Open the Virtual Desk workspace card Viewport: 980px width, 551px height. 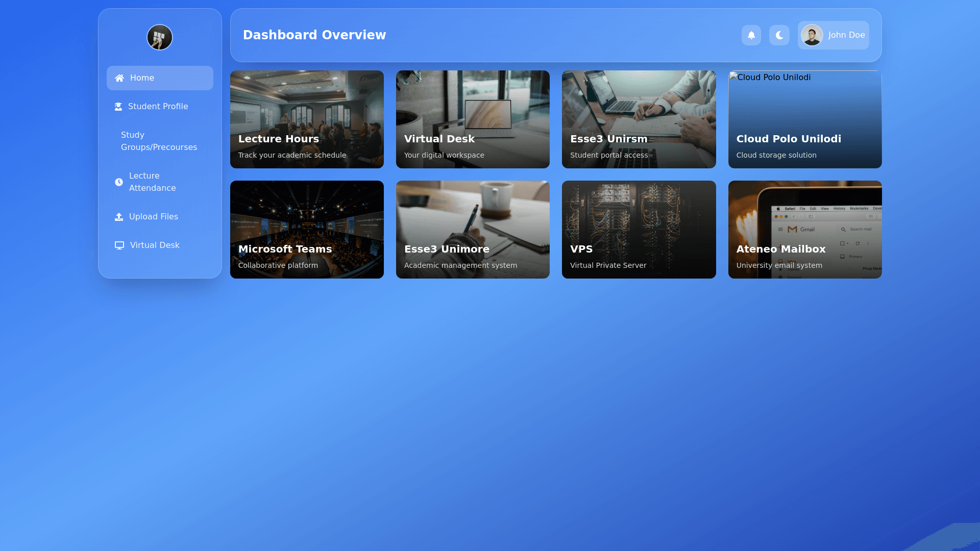pos(473,119)
